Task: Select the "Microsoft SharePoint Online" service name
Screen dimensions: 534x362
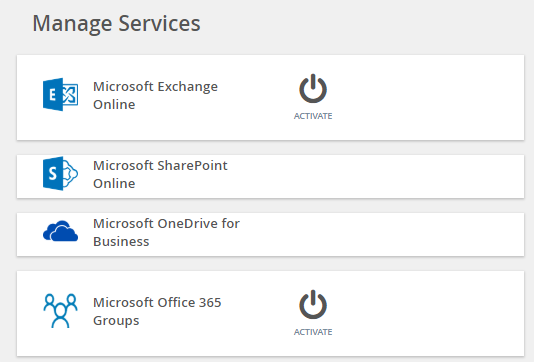Action: tap(160, 174)
